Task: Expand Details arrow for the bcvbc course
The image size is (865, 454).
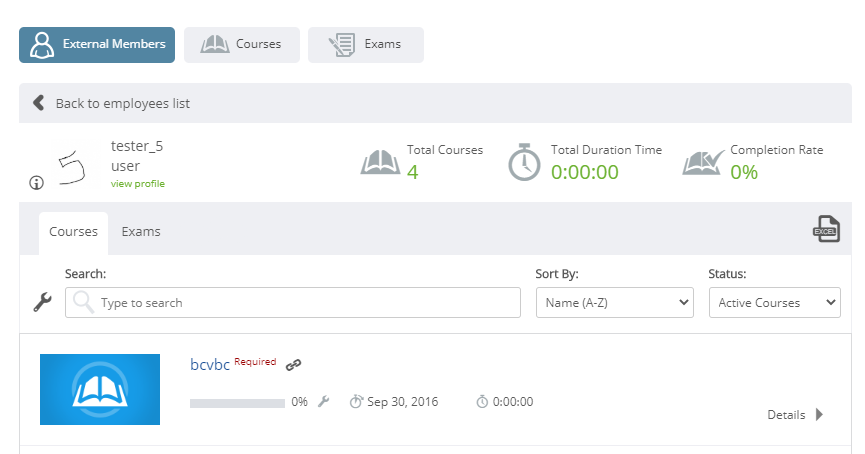Action: (819, 414)
